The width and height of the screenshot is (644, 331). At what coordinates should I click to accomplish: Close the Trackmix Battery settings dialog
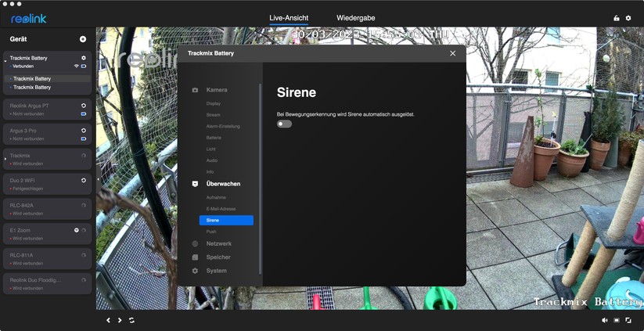tap(452, 53)
